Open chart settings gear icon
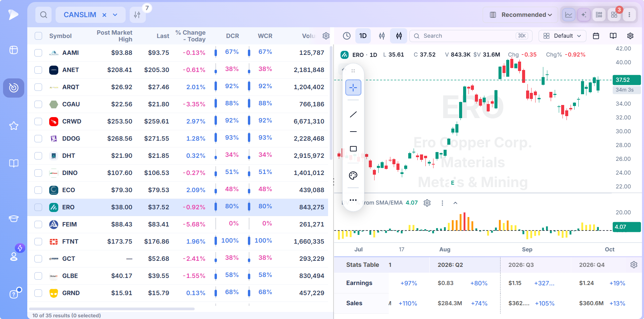The image size is (644, 319). click(x=630, y=36)
